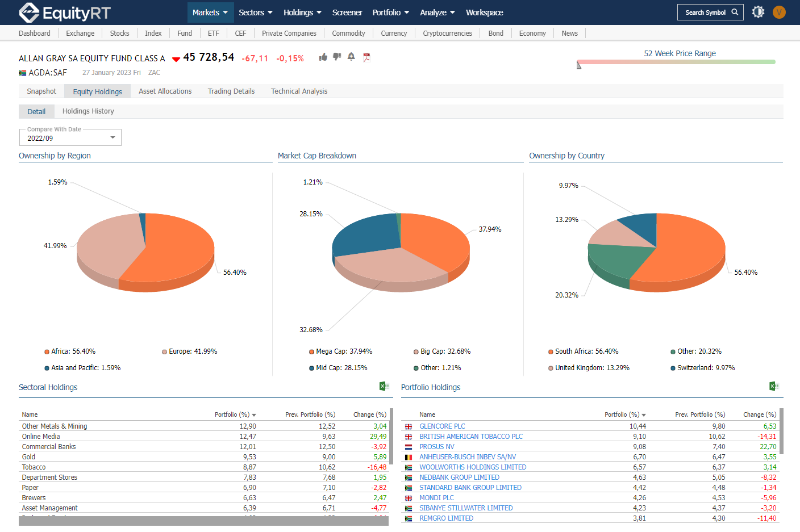The width and height of the screenshot is (800, 532).
Task: Open the Economy section
Action: point(532,33)
